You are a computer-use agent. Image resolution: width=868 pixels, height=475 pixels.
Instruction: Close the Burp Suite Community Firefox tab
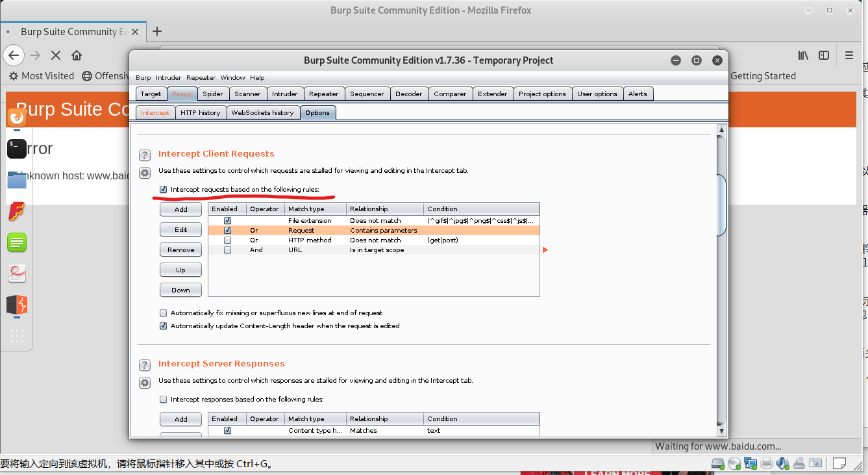coord(135,31)
